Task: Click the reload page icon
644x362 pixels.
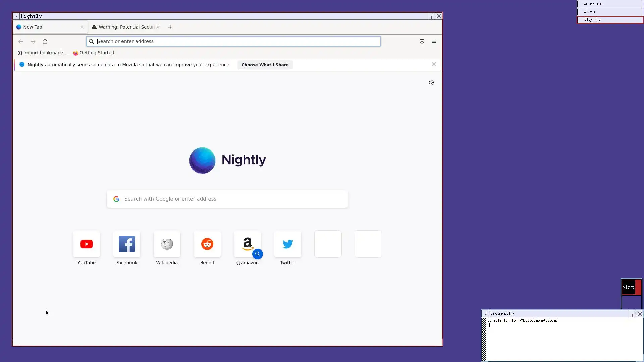Action: pos(45,42)
